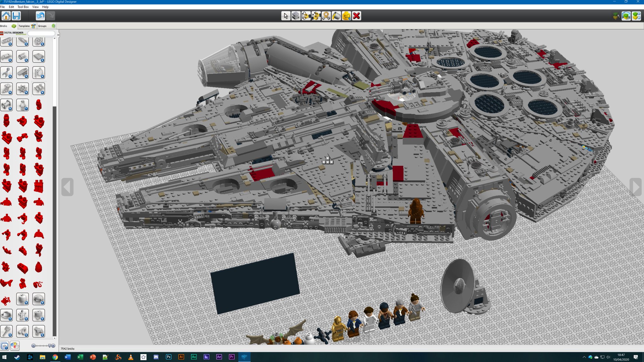644x362 pixels.
Task: Open the View menu
Action: 36,7
